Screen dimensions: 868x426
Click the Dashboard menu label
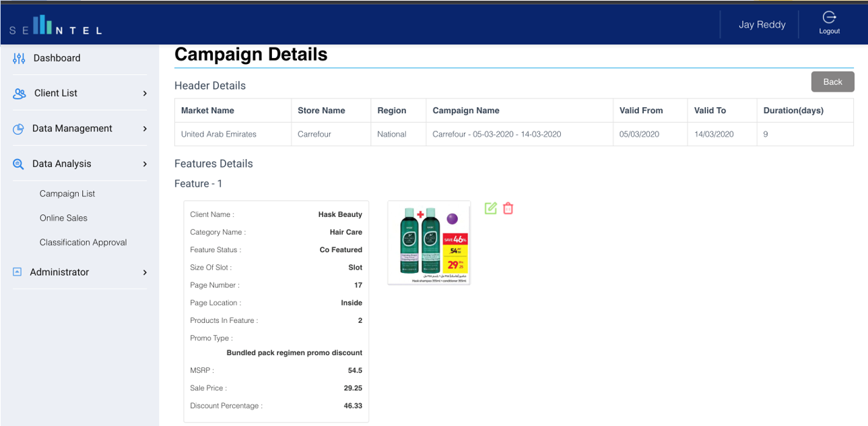(x=57, y=58)
